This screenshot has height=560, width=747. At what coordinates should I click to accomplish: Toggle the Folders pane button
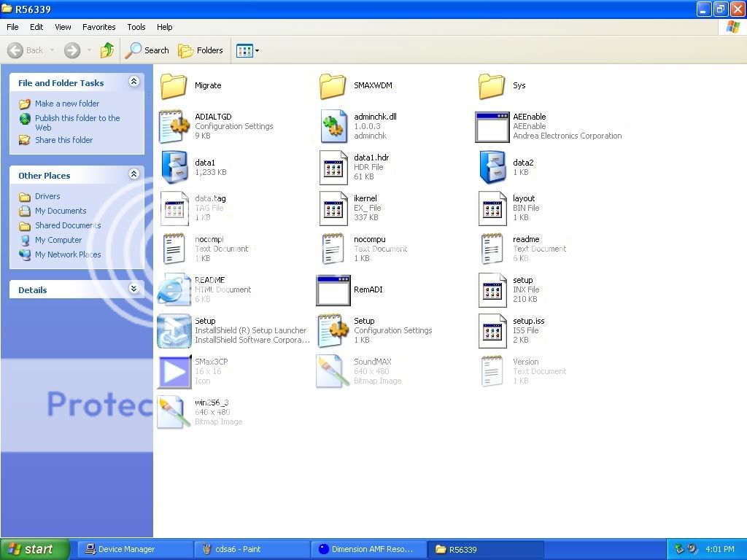201,50
